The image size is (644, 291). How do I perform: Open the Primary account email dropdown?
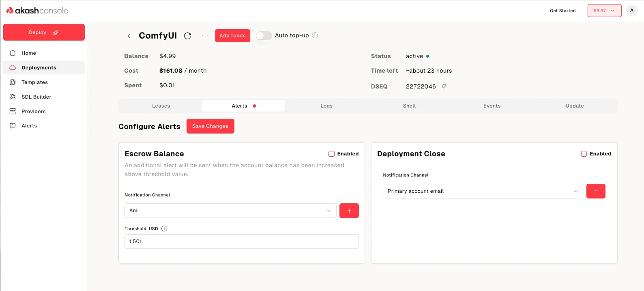click(482, 191)
